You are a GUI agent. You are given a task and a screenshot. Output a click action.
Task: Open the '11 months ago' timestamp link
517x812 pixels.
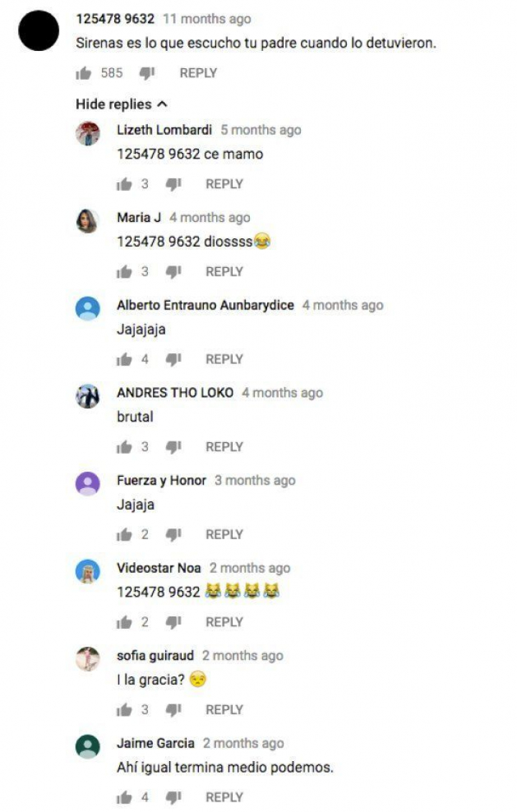coord(207,19)
